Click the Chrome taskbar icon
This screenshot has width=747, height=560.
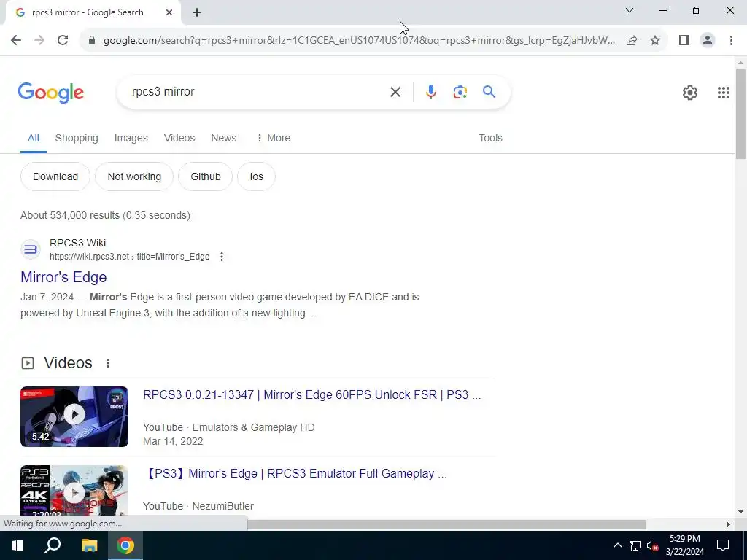125,545
